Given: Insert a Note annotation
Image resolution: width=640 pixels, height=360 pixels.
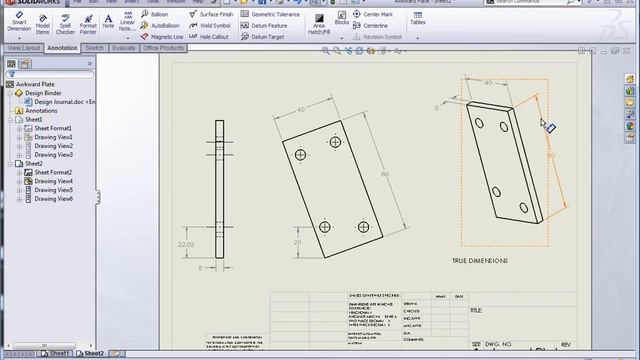Looking at the screenshot, I should point(108,21).
